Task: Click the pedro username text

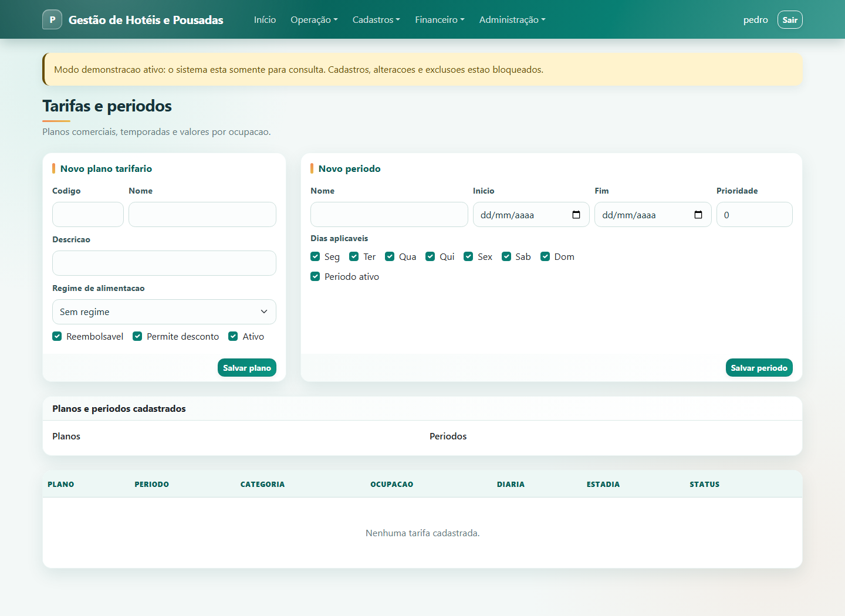Action: [756, 19]
